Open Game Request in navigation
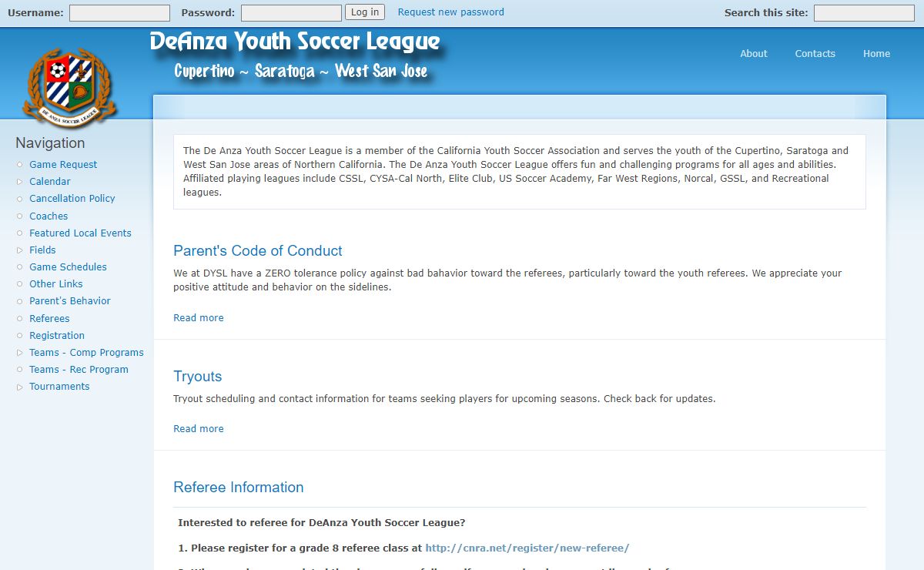The height and width of the screenshot is (570, 924). (x=63, y=165)
